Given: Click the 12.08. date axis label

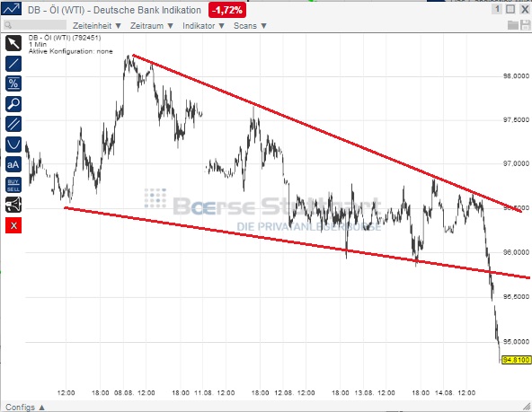Looking at the screenshot, I should pyautogui.click(x=284, y=393).
